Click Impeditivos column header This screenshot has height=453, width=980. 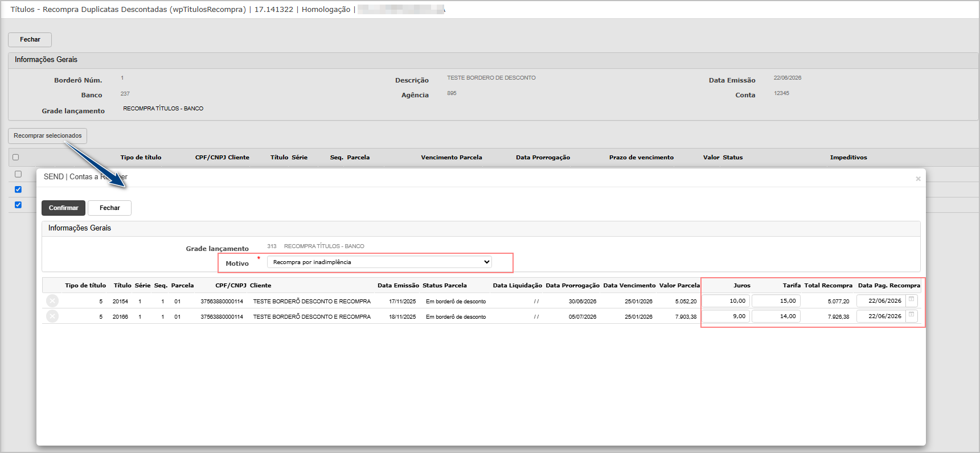pos(848,158)
